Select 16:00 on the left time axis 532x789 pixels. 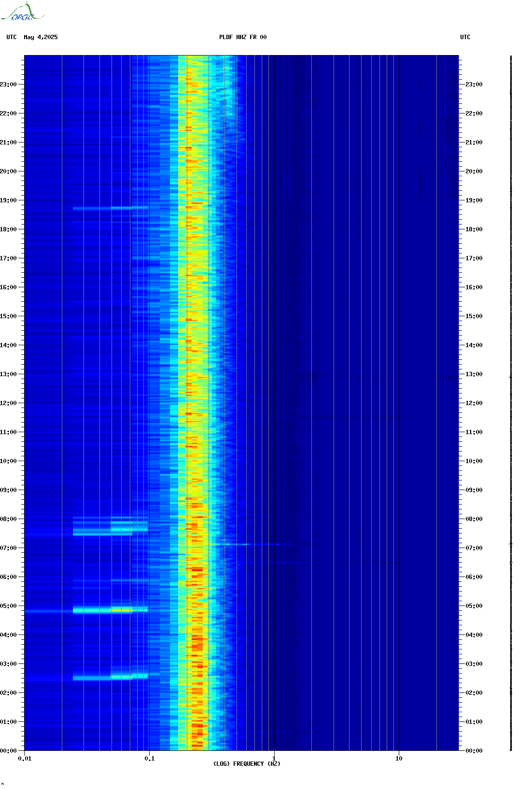[8, 287]
